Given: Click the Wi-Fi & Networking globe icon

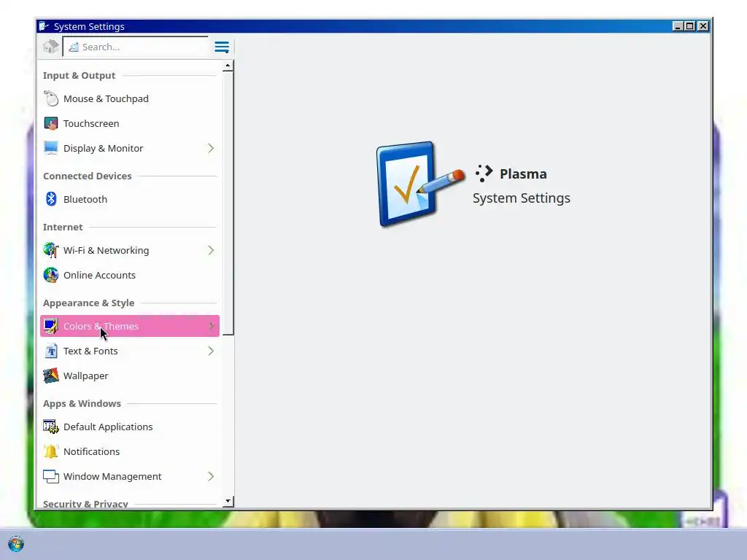Looking at the screenshot, I should point(51,250).
